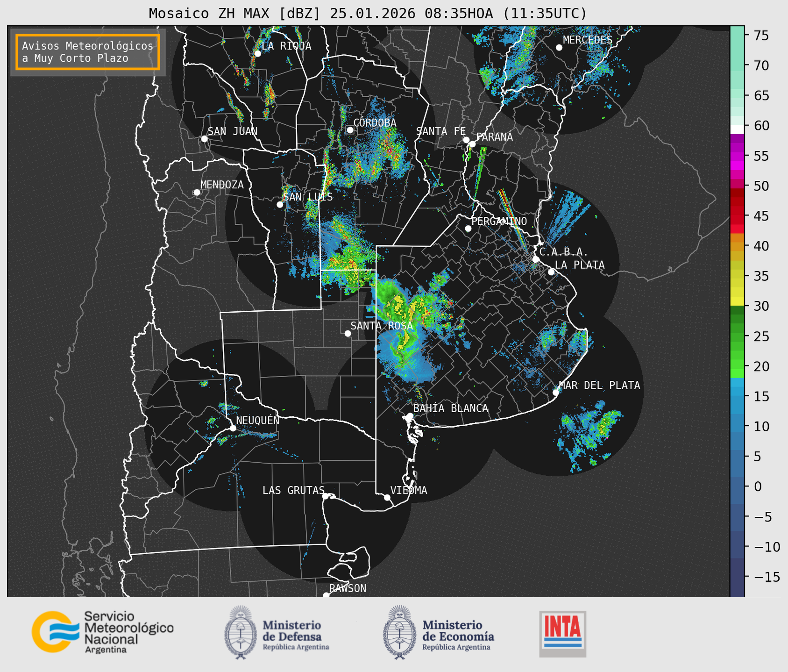Click the MAR DEL PLATA label text

(600, 386)
